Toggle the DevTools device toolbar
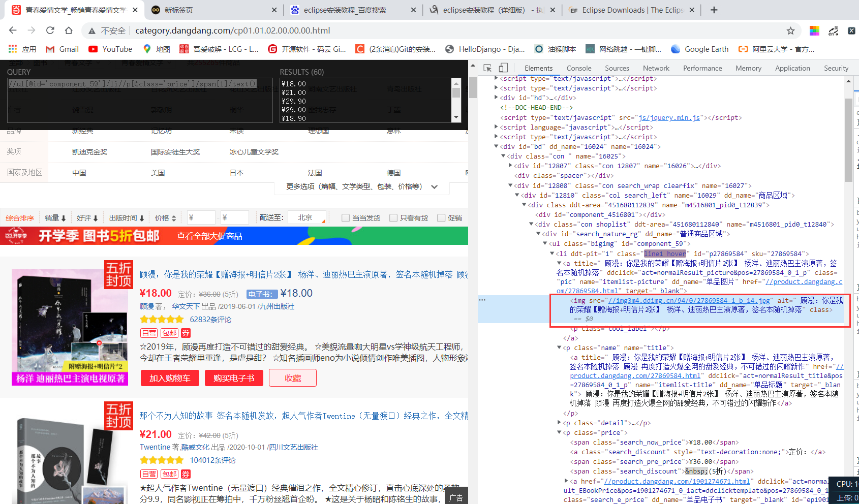859x504 pixels. pos(503,68)
